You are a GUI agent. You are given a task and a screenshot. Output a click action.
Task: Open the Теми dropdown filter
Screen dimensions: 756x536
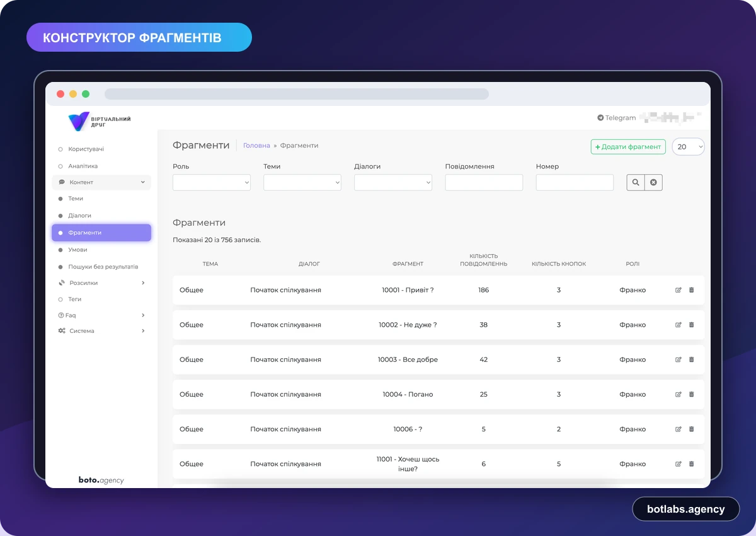[302, 182]
